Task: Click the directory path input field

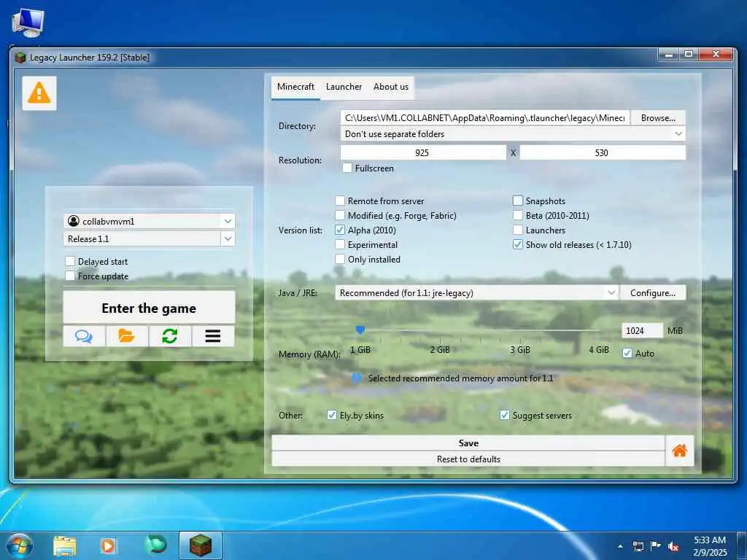Action: pyautogui.click(x=485, y=117)
